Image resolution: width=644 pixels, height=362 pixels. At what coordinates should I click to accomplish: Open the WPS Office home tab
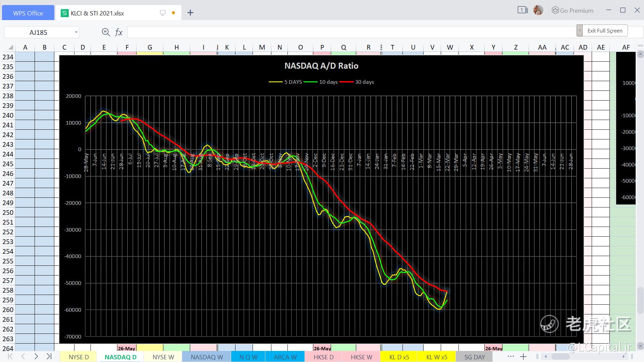(x=28, y=13)
